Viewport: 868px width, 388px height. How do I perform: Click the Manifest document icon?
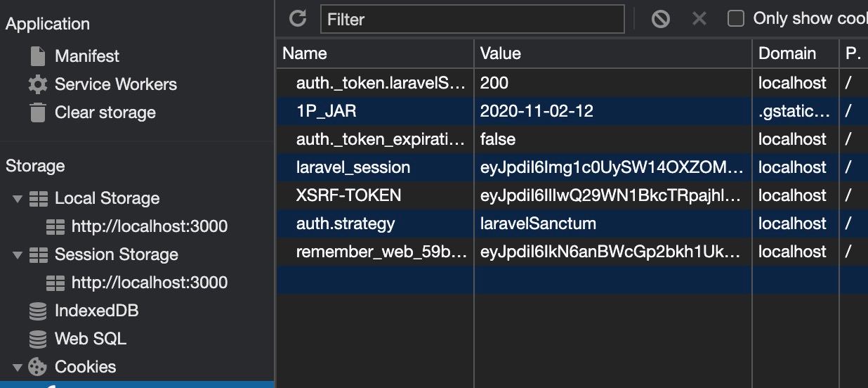pos(38,56)
